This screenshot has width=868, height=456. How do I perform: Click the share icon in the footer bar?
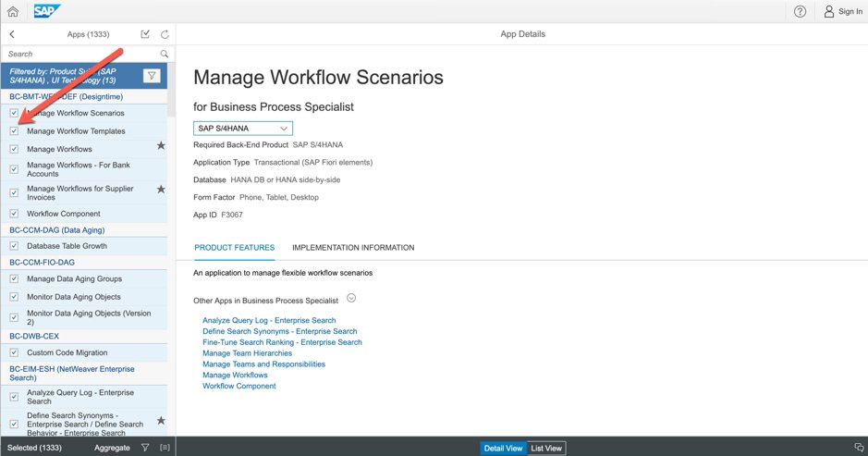point(859,448)
